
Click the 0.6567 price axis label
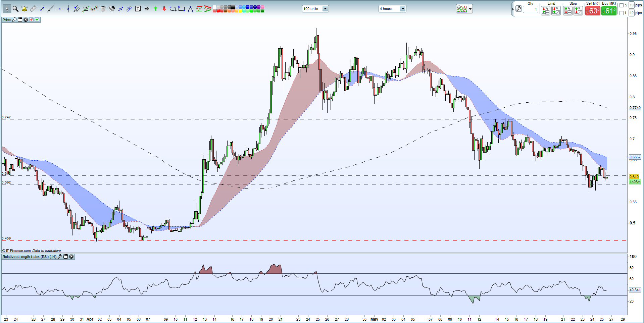(x=635, y=157)
